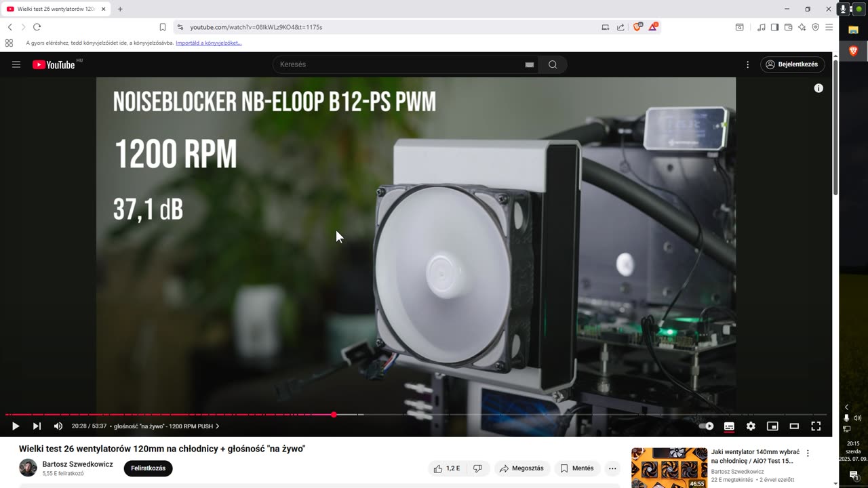Open more actions menu below video
This screenshot has height=488, width=868.
[x=612, y=468]
